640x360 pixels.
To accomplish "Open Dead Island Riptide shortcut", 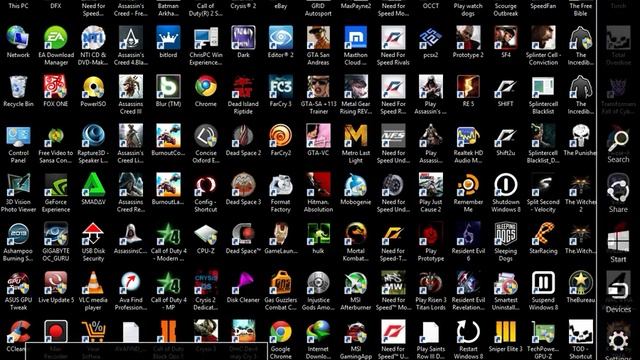I will point(243,87).
